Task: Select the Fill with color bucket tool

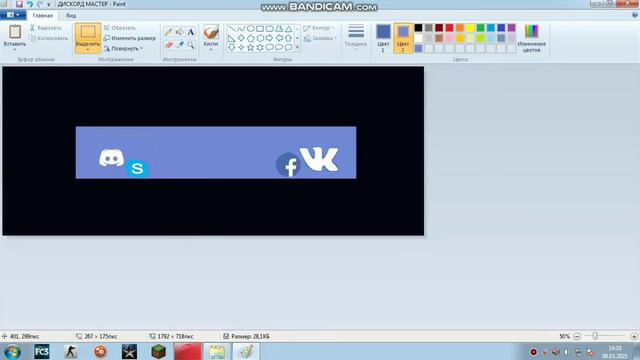Action: (x=180, y=32)
